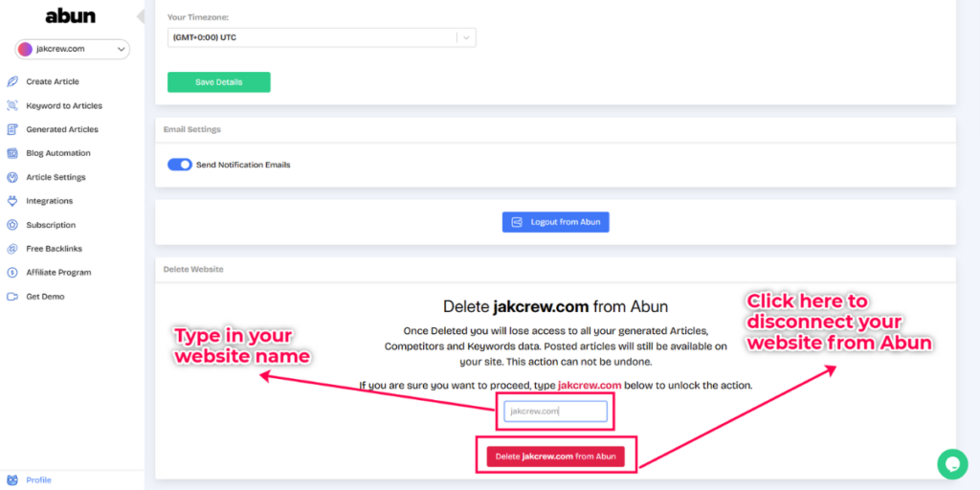
Task: Click the Affiliate Program dollar icon
Action: pos(11,273)
